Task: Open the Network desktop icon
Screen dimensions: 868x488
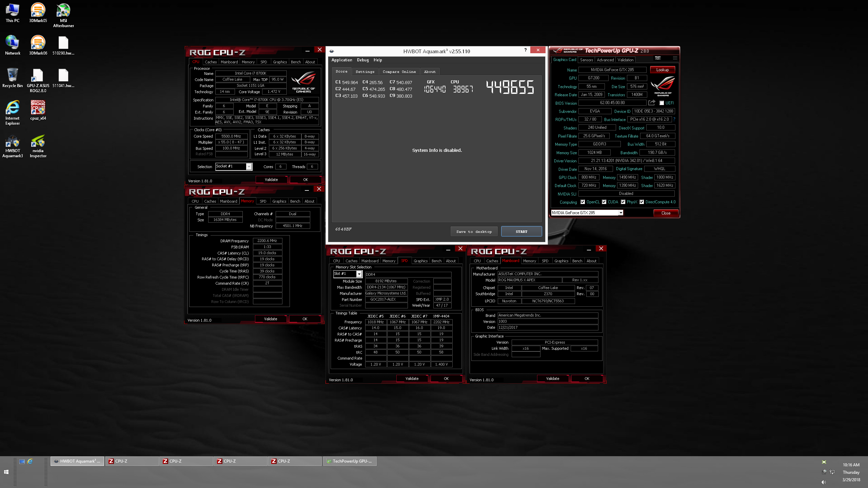Action: coord(13,45)
